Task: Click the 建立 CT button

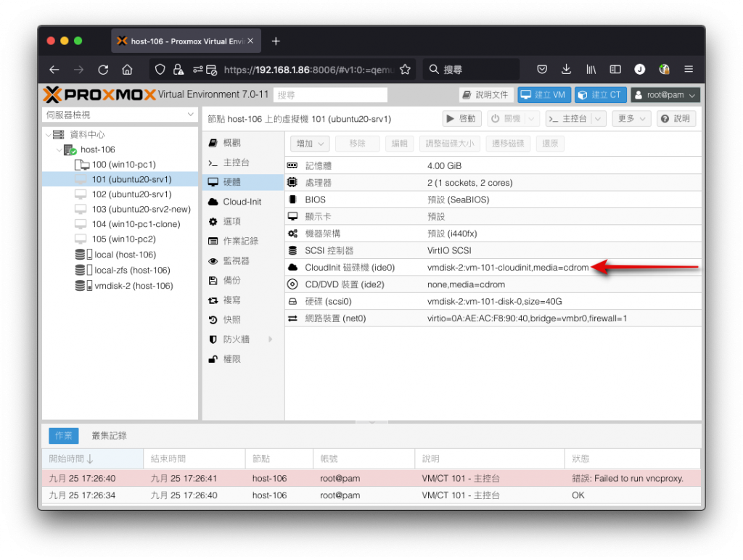Action: (600, 95)
